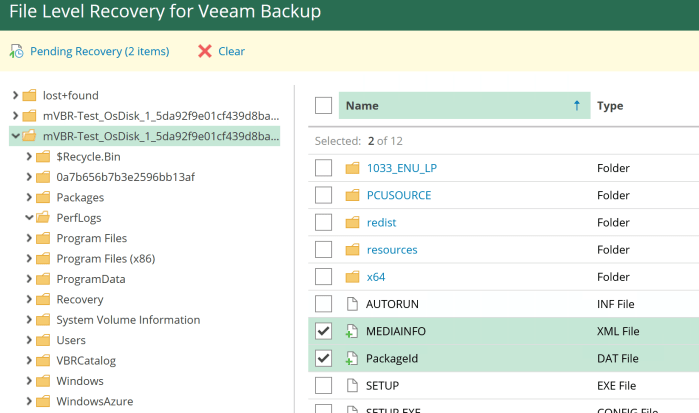The height and width of the screenshot is (413, 699).
Task: Check the AUTORUN file checkbox
Action: pyautogui.click(x=323, y=304)
